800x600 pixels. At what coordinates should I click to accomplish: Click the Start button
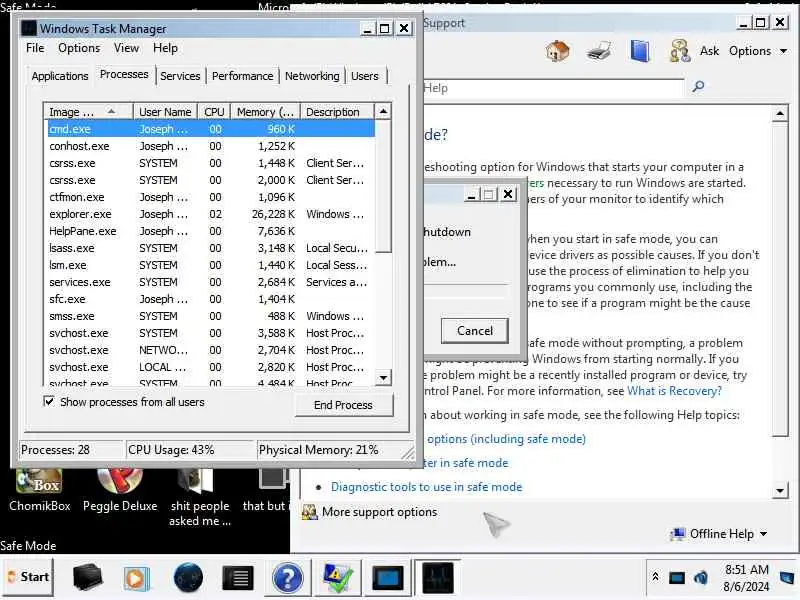click(x=28, y=577)
